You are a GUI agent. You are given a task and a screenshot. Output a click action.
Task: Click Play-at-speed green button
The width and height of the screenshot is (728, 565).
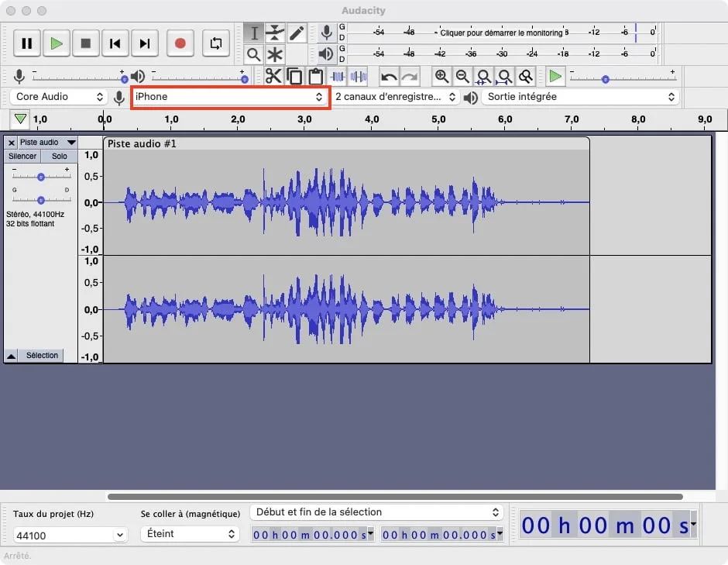point(555,76)
